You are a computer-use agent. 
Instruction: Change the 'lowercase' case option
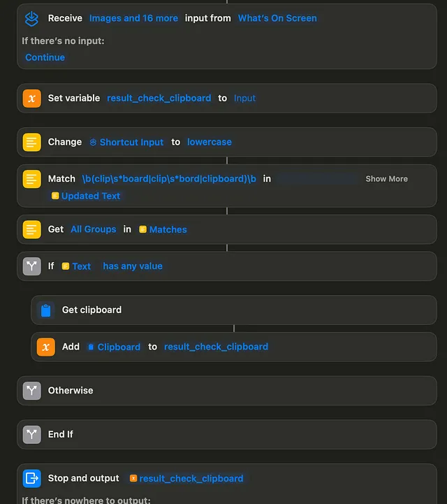click(x=210, y=142)
